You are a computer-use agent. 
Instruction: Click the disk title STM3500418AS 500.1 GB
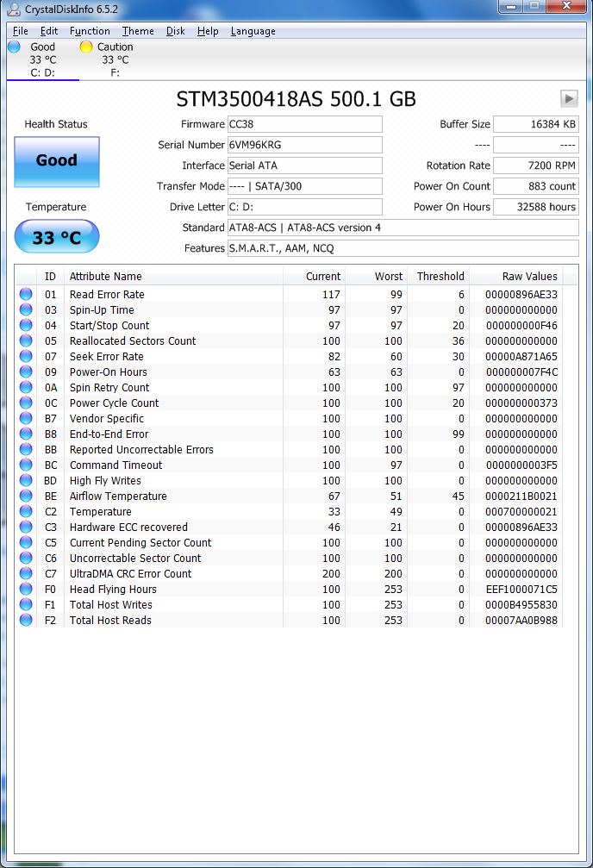[296, 99]
